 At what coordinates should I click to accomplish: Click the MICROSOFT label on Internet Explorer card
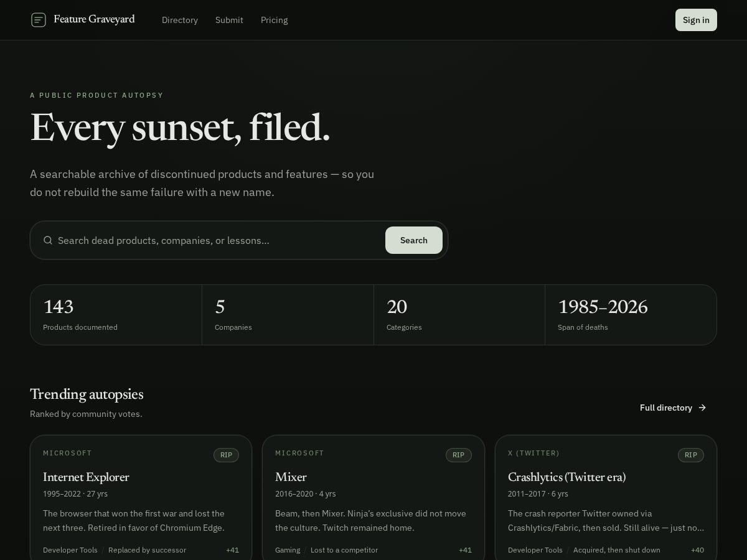(x=67, y=453)
